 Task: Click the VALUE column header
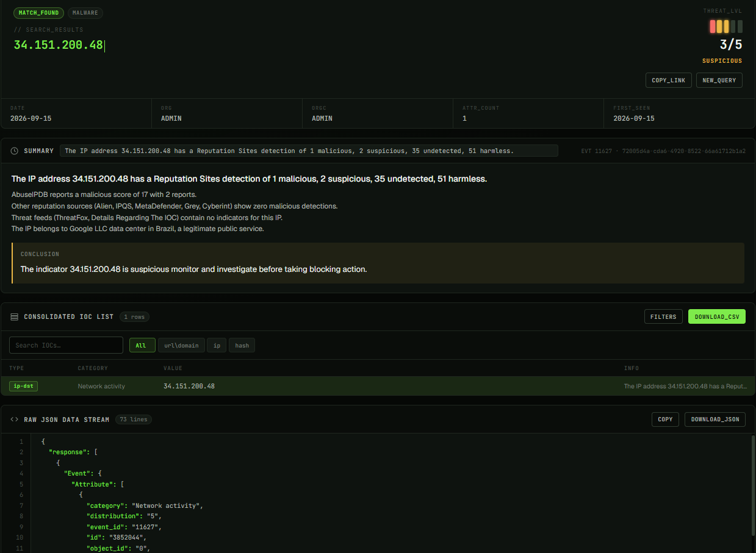click(173, 368)
